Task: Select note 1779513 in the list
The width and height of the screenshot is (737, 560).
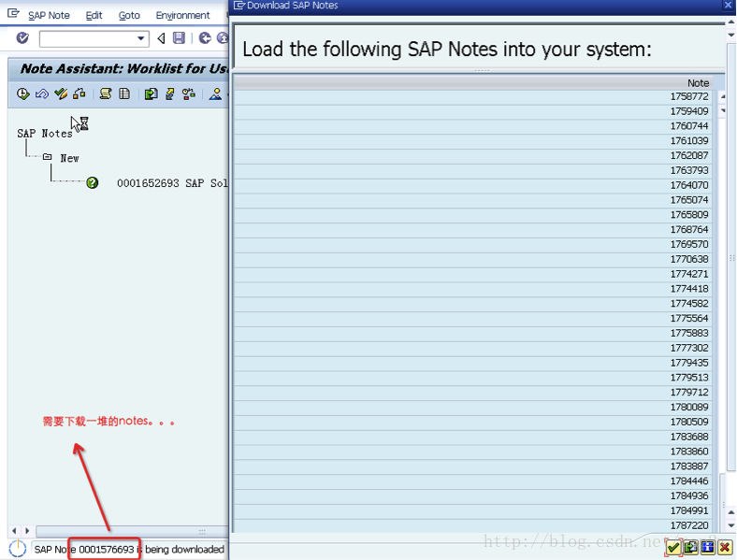Action: point(473,378)
